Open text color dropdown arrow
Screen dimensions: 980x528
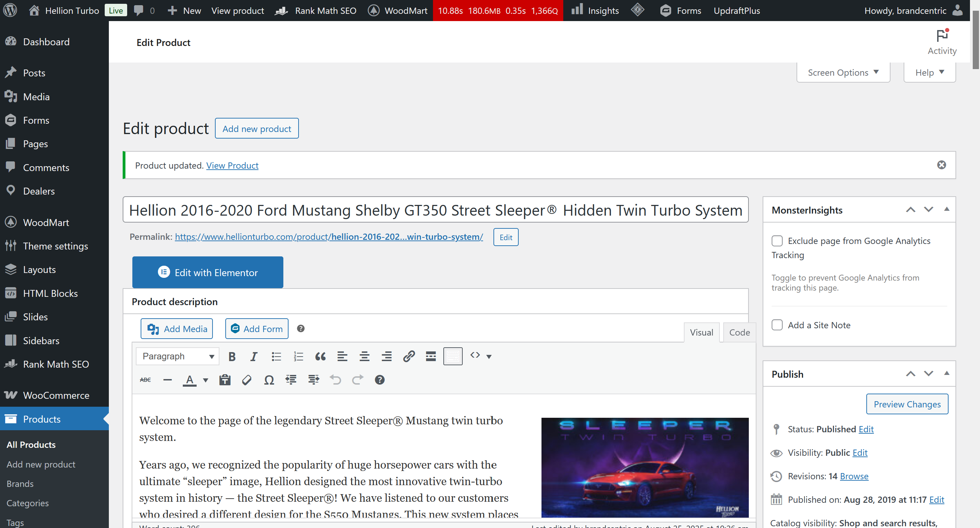206,380
